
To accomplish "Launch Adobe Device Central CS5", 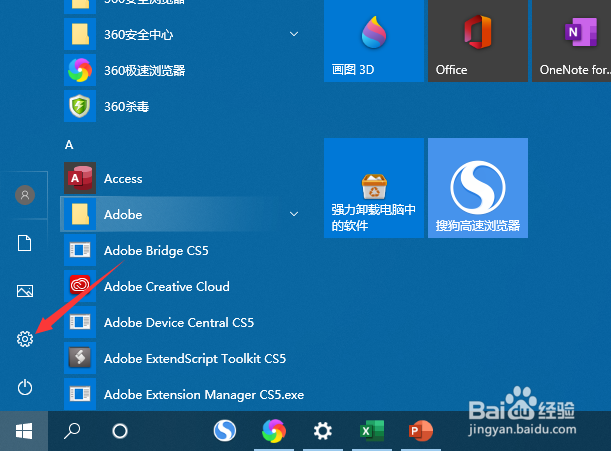I will pyautogui.click(x=183, y=322).
